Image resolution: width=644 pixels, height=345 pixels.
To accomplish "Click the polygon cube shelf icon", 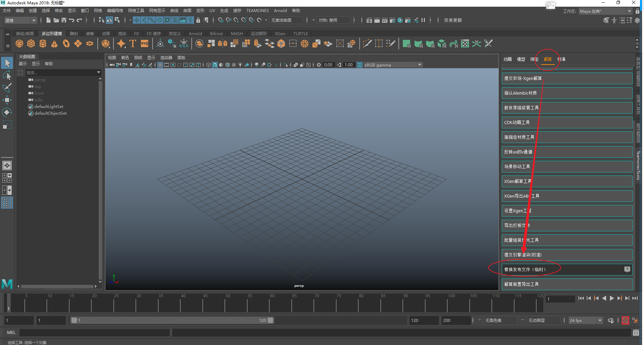I will coord(31,44).
